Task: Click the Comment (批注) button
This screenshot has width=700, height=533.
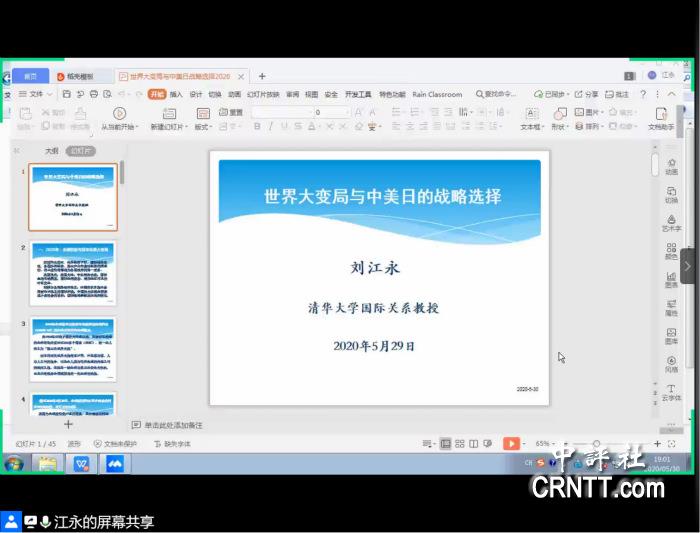Action: pos(617,94)
